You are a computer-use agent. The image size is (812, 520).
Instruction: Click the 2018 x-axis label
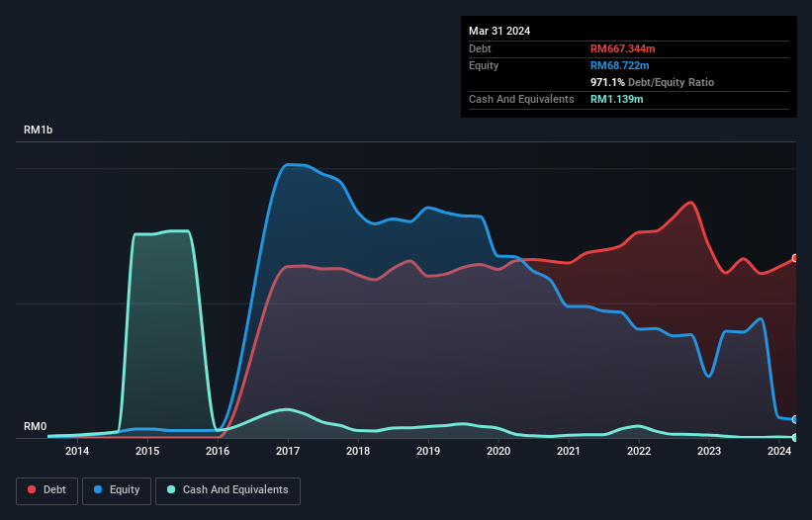tap(358, 451)
